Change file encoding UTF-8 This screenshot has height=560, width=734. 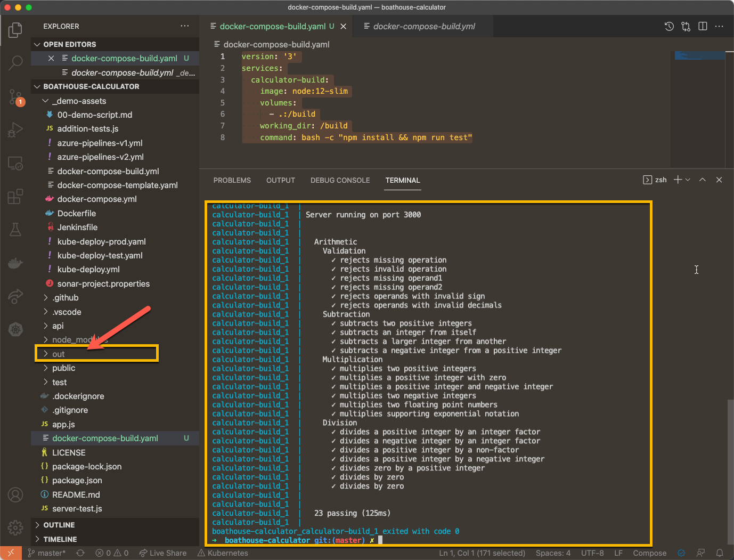click(x=592, y=553)
